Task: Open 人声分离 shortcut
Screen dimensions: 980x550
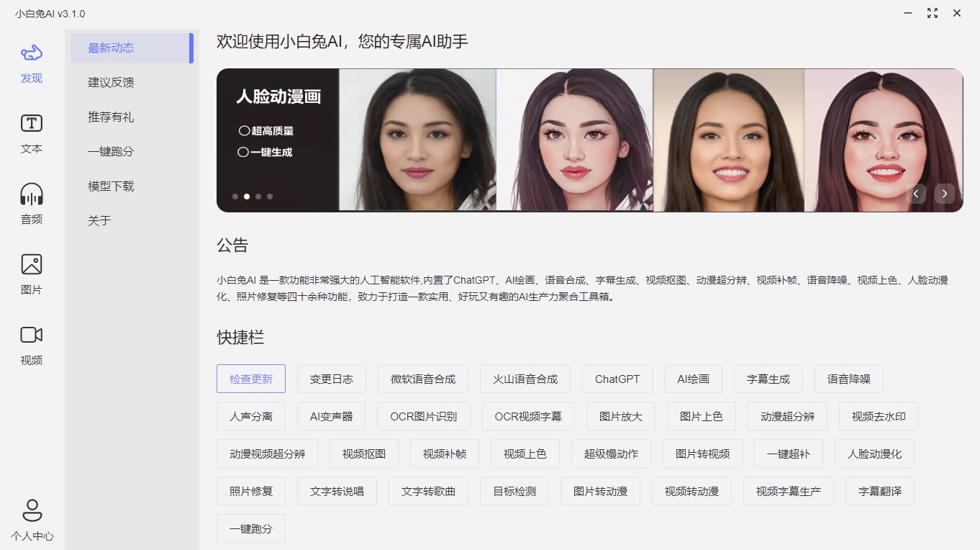Action: (x=251, y=416)
